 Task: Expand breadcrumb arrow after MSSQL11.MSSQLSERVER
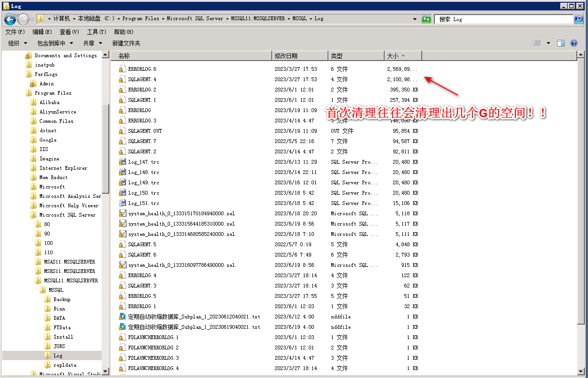click(289, 19)
